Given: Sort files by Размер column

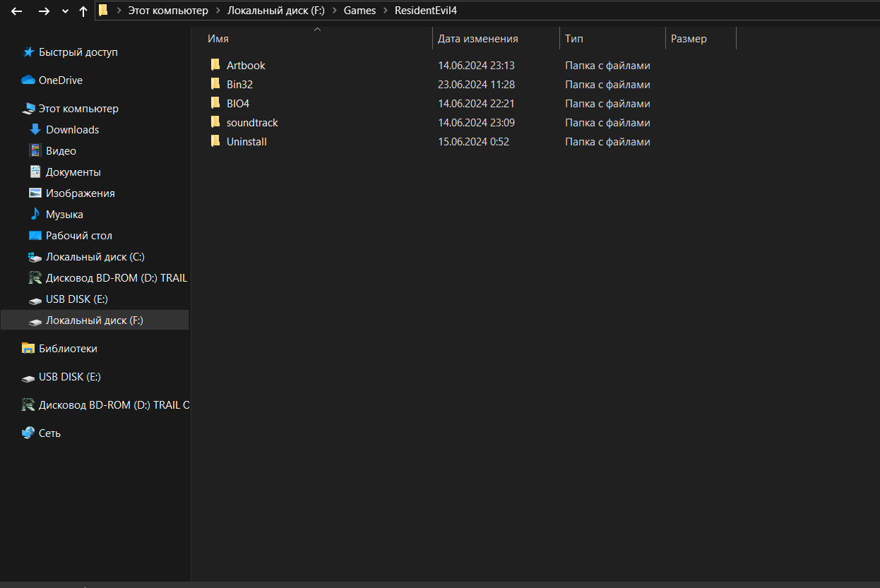Looking at the screenshot, I should pos(689,39).
